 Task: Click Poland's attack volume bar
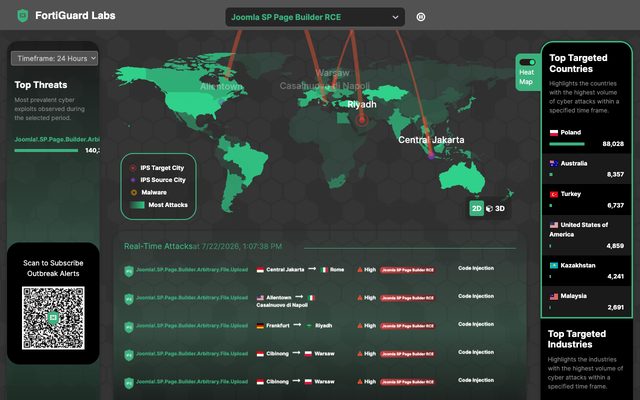point(567,144)
